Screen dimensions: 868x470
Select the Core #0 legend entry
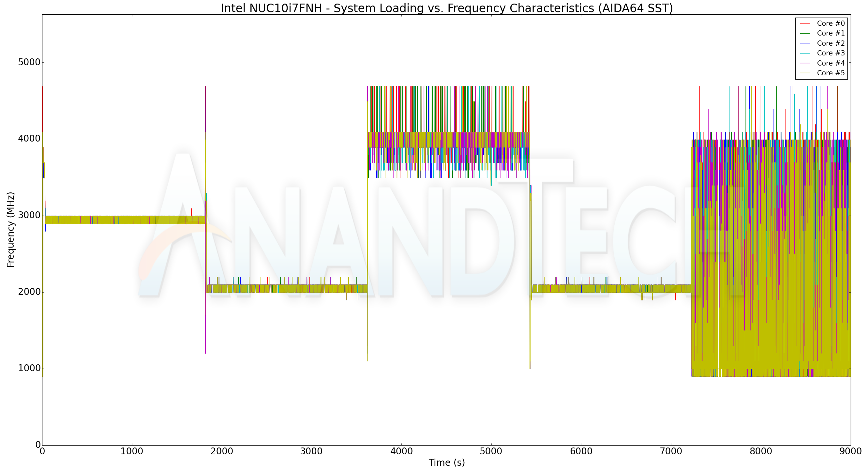click(x=822, y=23)
